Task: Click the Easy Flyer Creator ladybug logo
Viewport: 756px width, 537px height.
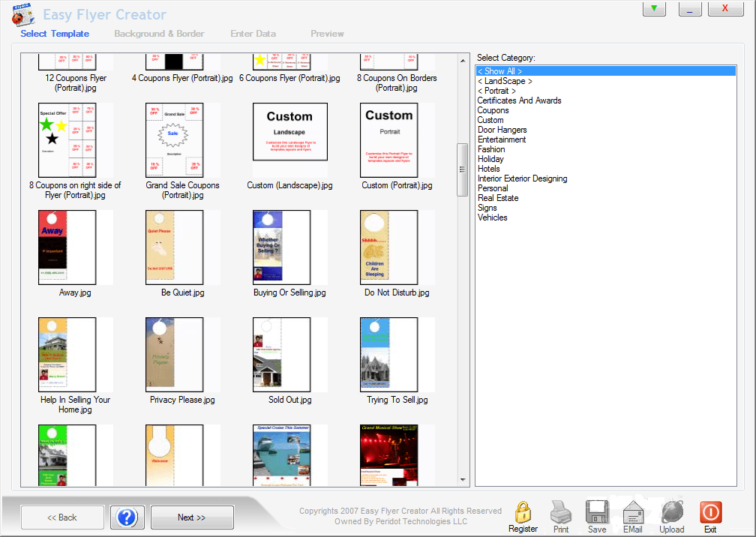Action: pyautogui.click(x=23, y=14)
